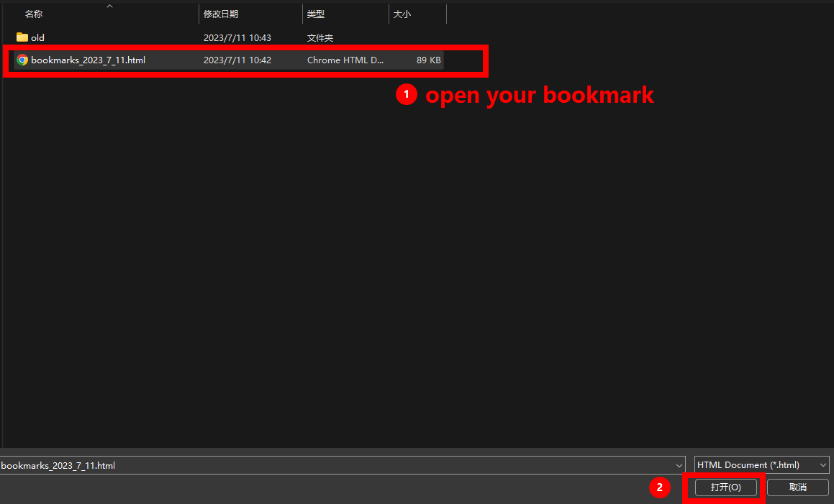Image resolution: width=834 pixels, height=504 pixels.
Task: Click the Chrome icon of bookmarks_2023_7_11.html
Action: pos(22,60)
